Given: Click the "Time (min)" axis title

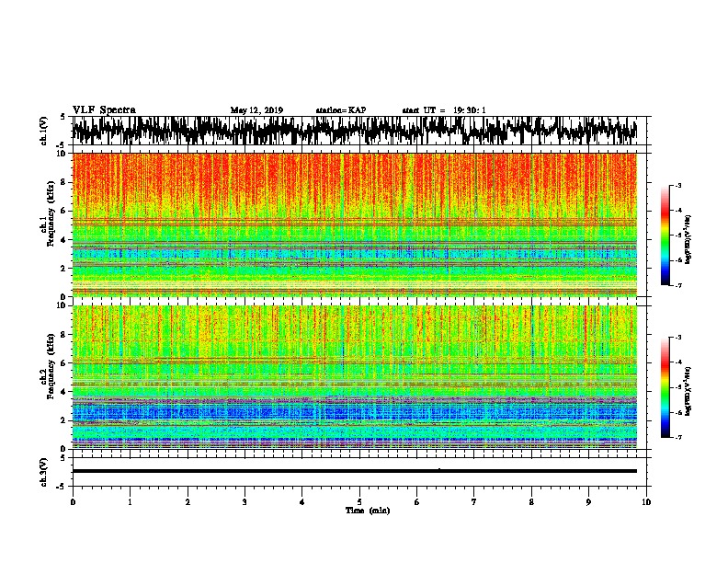Looking at the screenshot, I should (368, 511).
